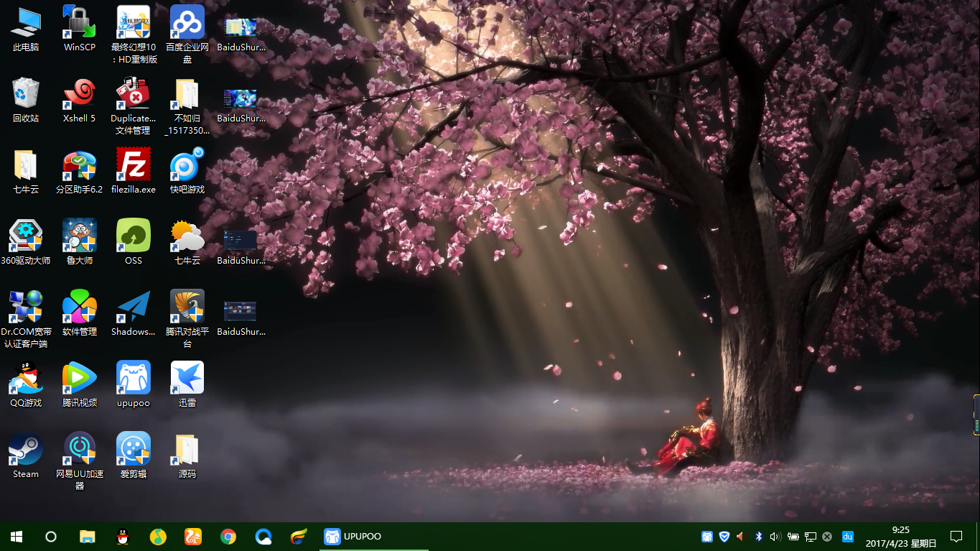
Task: Open the 回收站 recycle bin
Action: point(26,100)
